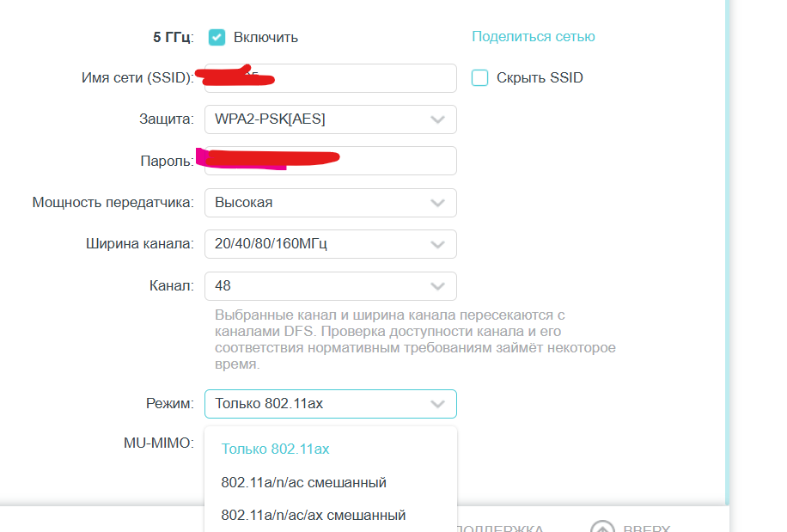Click the channel value 48
Screen dimensions: 787x532
223,285
